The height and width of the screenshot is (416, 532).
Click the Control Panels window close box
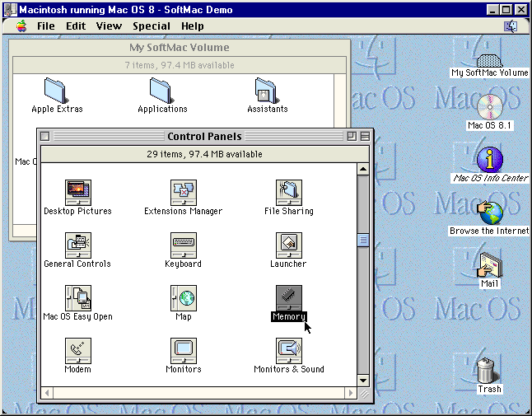click(x=44, y=137)
